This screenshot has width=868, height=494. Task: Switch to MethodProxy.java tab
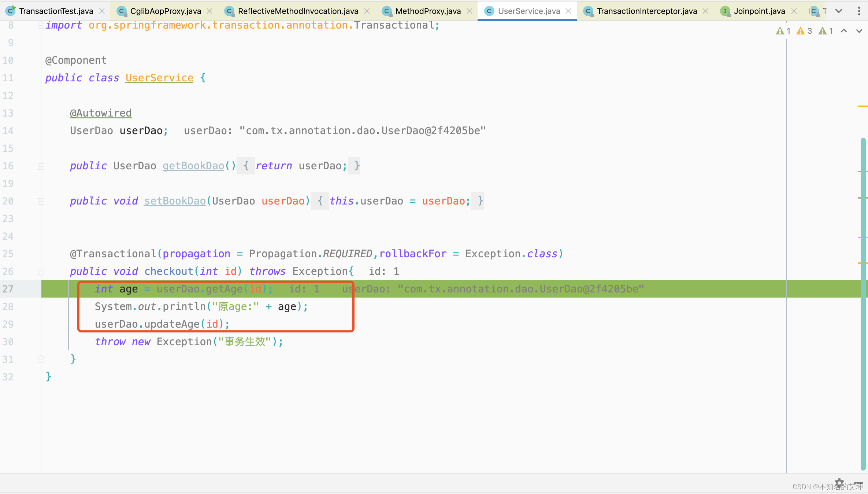(x=428, y=11)
